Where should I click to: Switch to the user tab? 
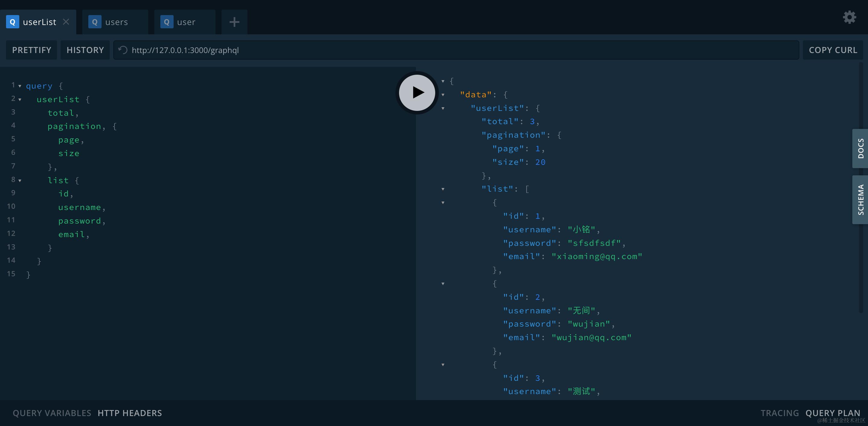[x=186, y=22]
